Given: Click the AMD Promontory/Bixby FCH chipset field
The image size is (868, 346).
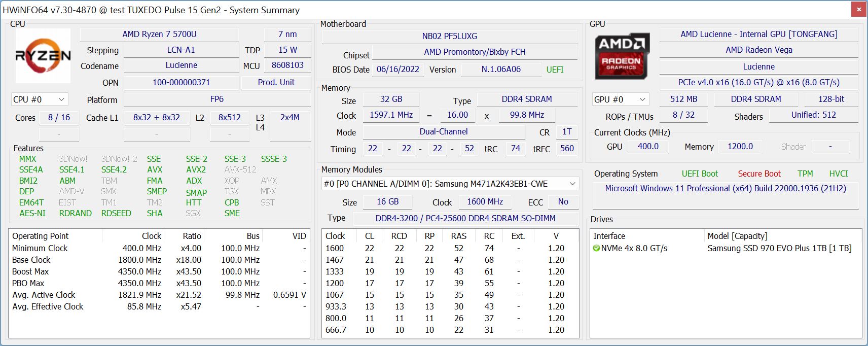Looking at the screenshot, I should click(475, 52).
